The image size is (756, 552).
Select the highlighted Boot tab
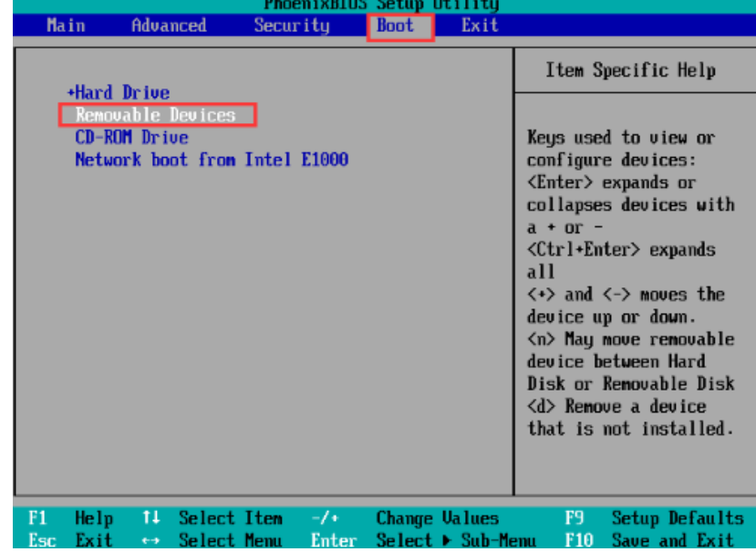point(396,26)
